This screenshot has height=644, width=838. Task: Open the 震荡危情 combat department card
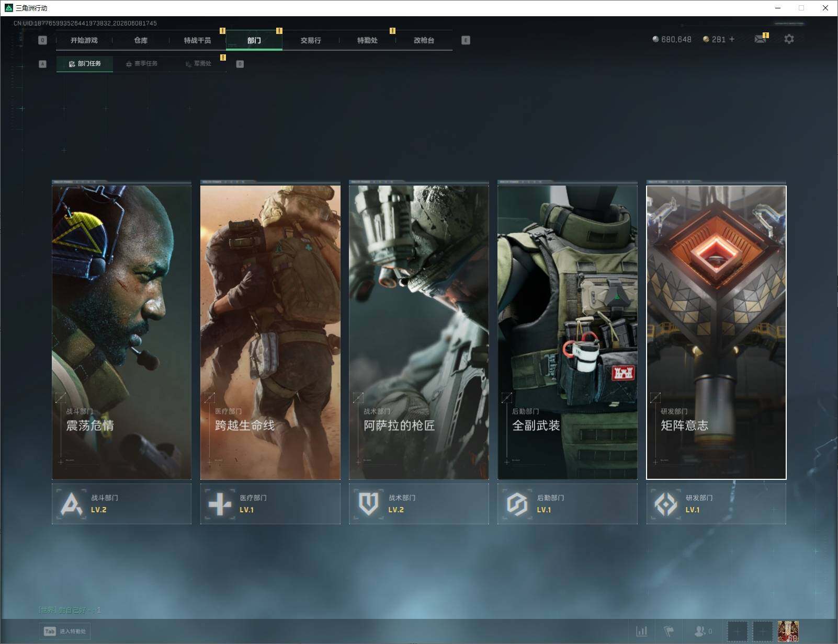(x=121, y=332)
